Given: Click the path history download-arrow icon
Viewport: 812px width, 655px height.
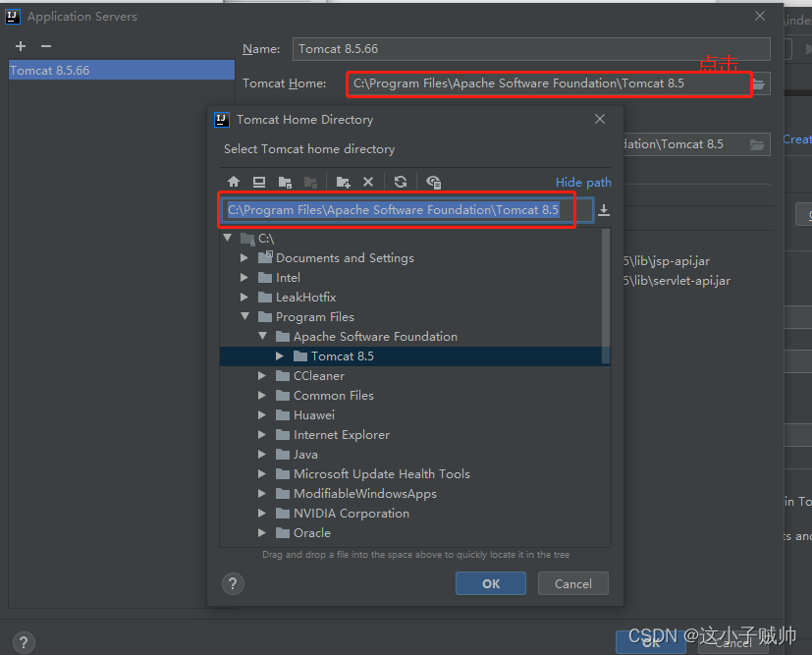Looking at the screenshot, I should (604, 210).
